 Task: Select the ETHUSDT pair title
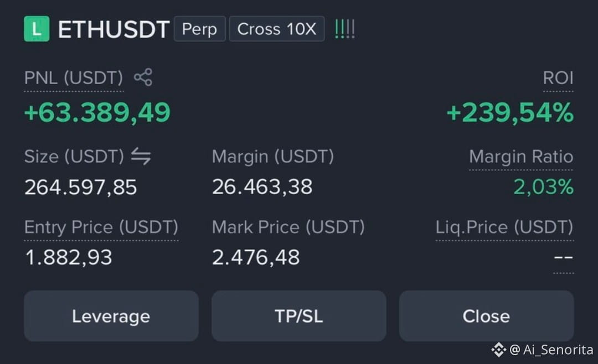(114, 29)
